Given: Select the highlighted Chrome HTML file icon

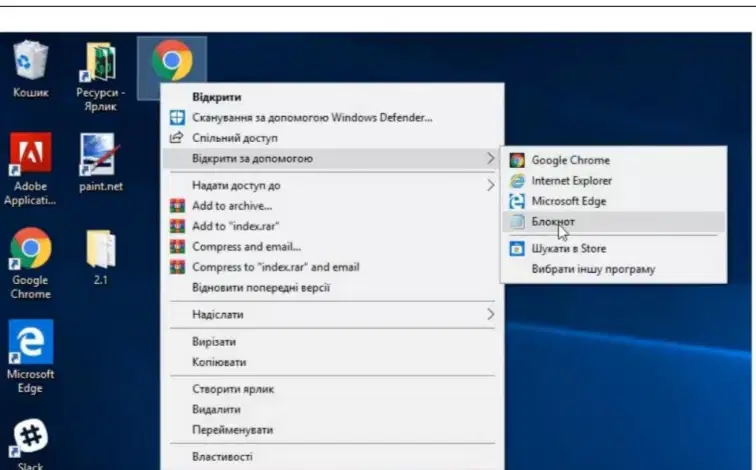Looking at the screenshot, I should pos(172,61).
